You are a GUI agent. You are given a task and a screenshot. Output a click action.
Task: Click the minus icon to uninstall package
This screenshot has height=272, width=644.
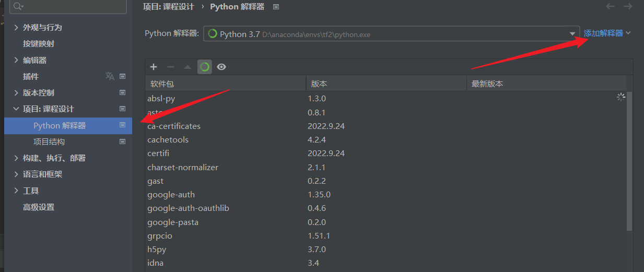click(x=170, y=67)
